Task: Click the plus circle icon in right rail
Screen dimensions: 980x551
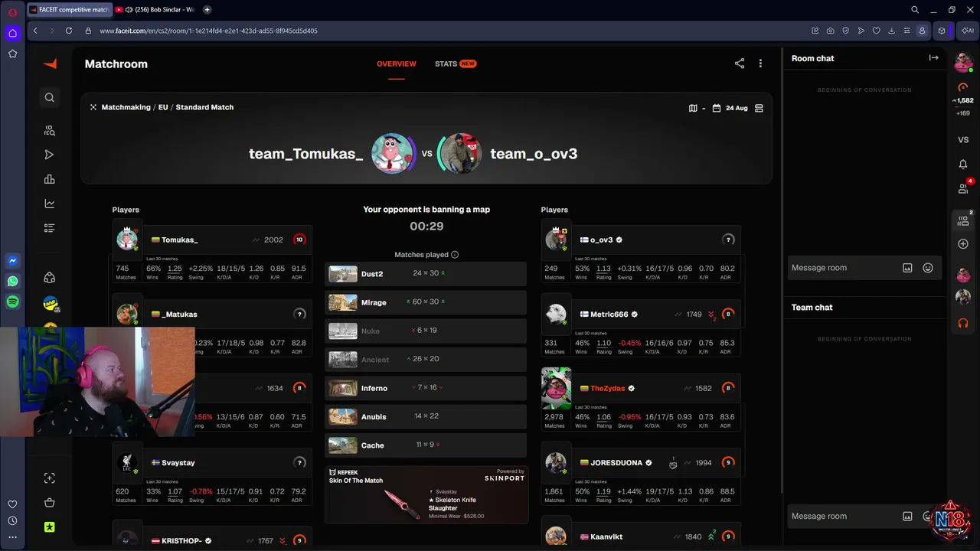Action: 963,244
